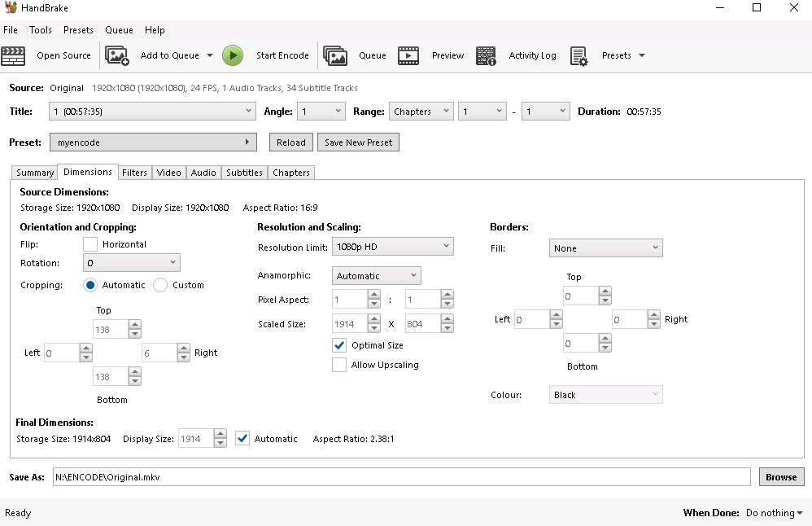Select Automatic cropping radio button
The width and height of the screenshot is (812, 526).
pyautogui.click(x=90, y=285)
